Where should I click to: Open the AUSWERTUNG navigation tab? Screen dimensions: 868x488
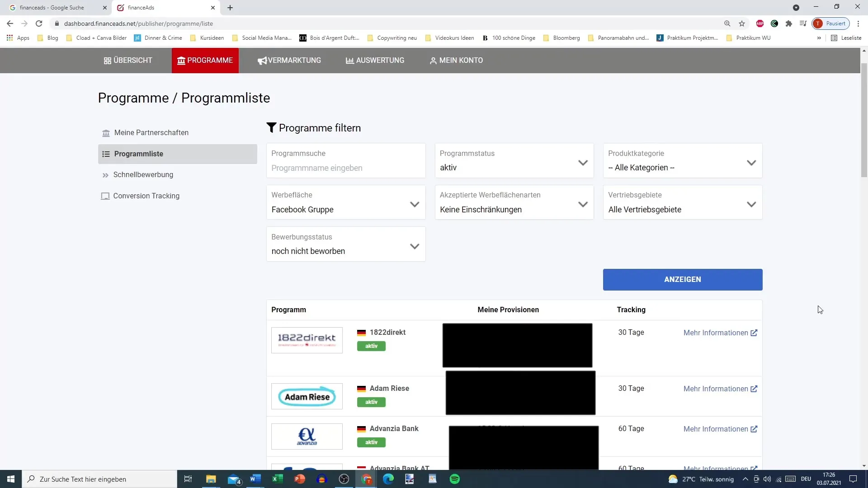375,60
